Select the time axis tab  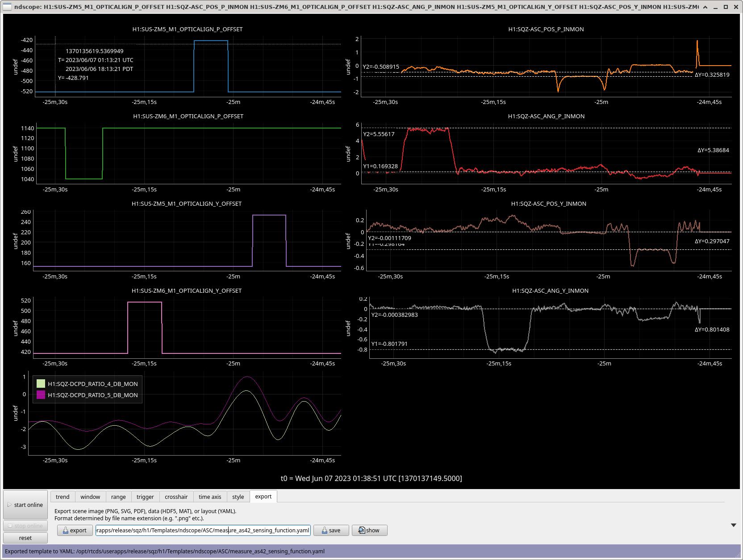coord(210,497)
